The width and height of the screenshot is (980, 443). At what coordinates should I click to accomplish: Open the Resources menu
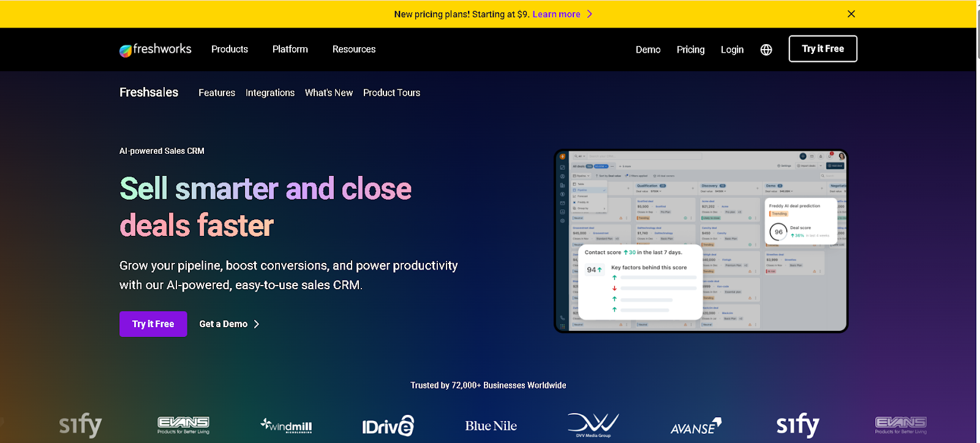click(x=354, y=49)
